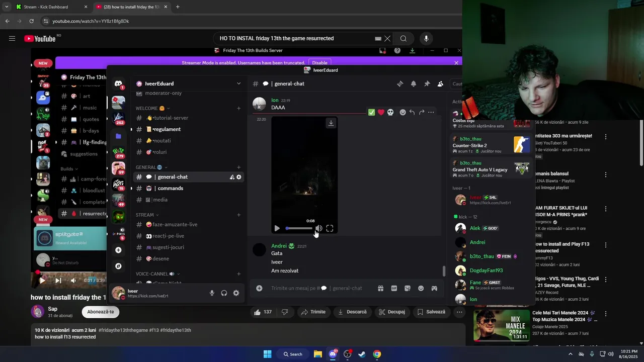This screenshot has width=644, height=362.
Task: Open File Explorer from Windows taskbar
Action: pyautogui.click(x=318, y=354)
